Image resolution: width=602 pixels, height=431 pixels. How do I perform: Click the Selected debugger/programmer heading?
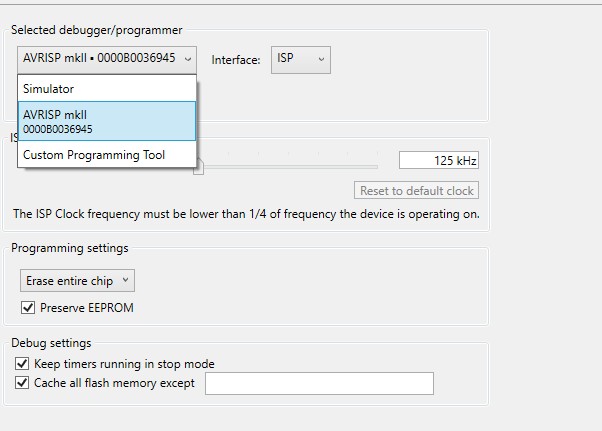[x=97, y=30]
